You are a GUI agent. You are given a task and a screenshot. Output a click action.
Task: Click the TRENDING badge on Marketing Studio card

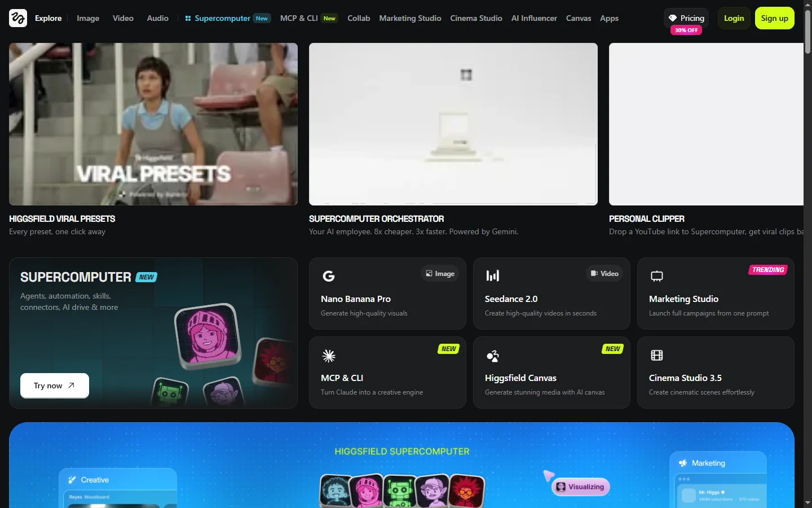point(768,270)
